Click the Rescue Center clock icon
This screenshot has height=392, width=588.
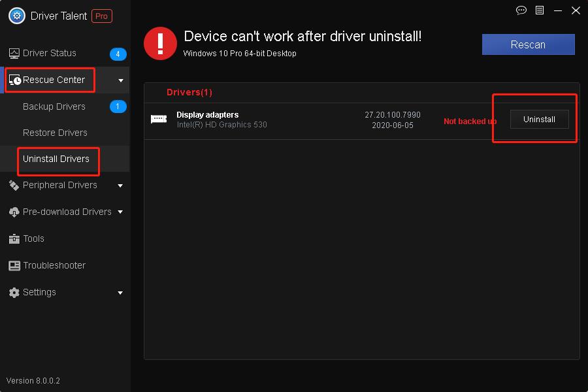(14, 80)
